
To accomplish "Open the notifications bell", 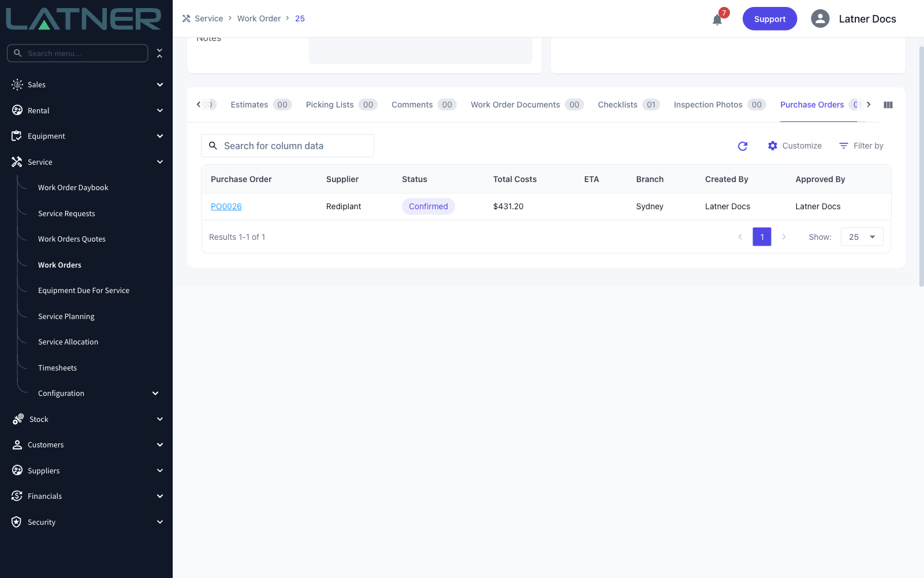I will tap(717, 20).
